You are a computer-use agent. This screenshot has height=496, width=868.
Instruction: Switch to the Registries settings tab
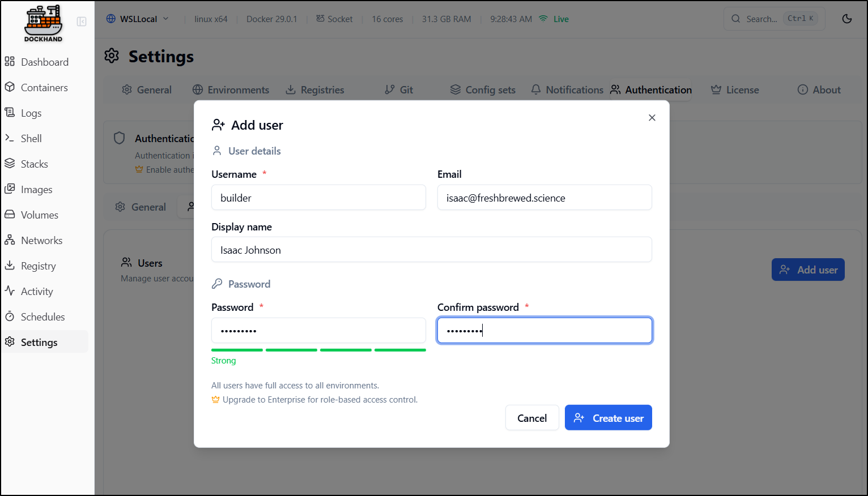315,90
